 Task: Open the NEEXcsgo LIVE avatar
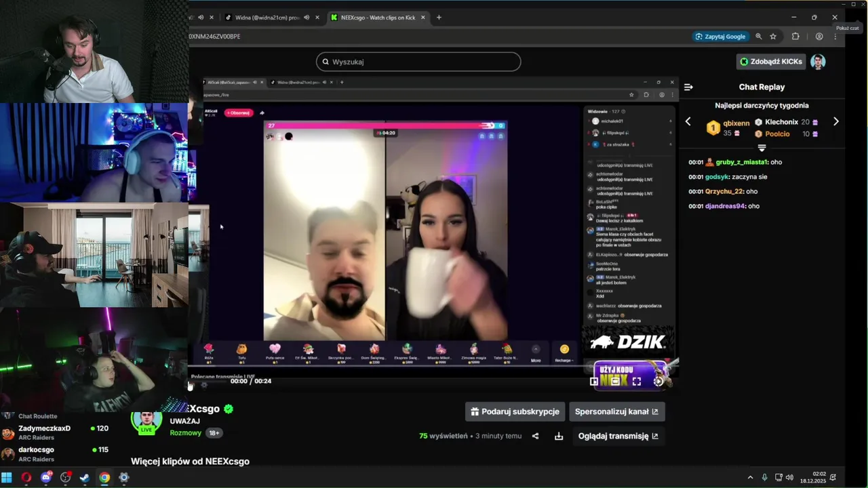146,421
